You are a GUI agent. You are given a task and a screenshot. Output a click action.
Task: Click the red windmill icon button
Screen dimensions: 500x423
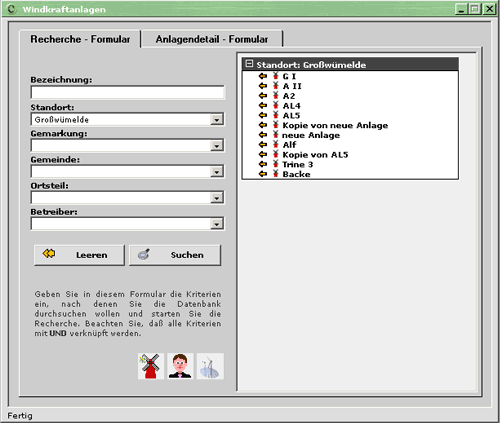pos(151,366)
